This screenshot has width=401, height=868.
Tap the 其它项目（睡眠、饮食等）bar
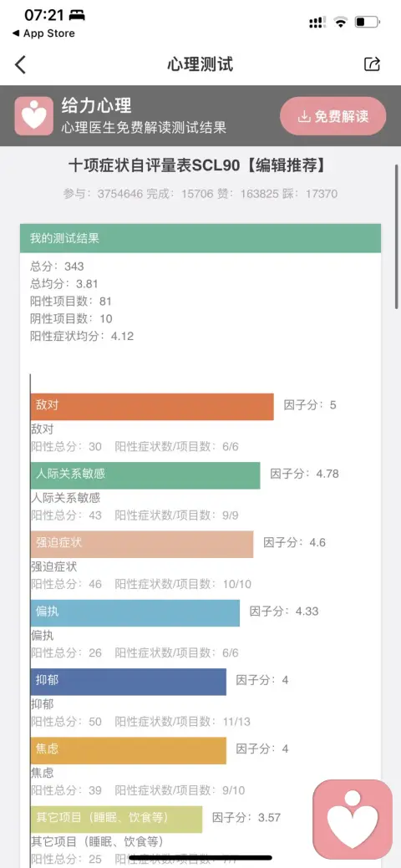[x=116, y=820]
